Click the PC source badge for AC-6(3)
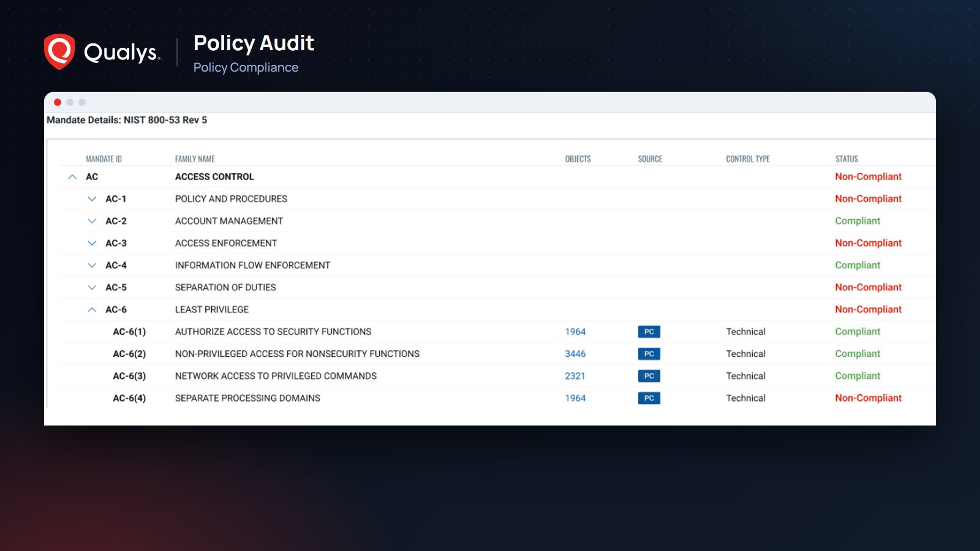Viewport: 980px width, 551px height. coord(649,376)
